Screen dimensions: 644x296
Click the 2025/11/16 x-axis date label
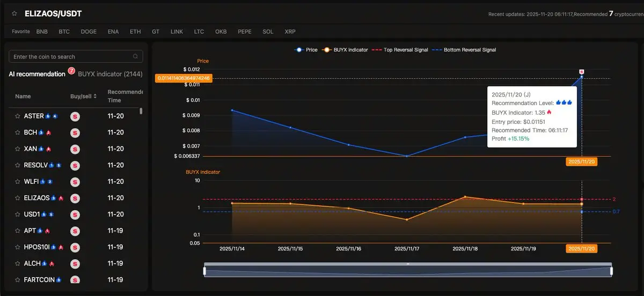tap(348, 249)
